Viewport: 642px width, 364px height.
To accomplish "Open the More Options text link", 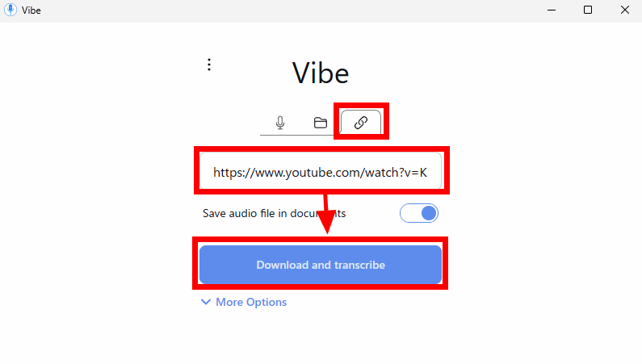I will [251, 302].
